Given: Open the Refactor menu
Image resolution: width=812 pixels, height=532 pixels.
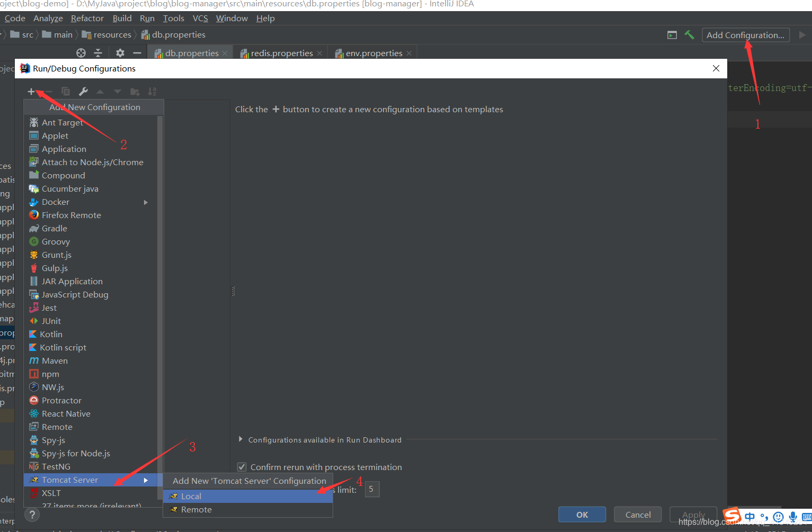Looking at the screenshot, I should [x=87, y=18].
